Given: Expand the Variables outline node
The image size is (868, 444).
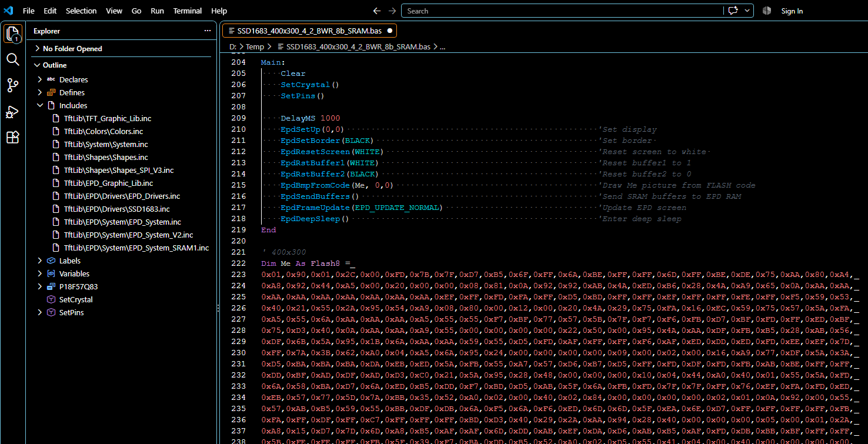Looking at the screenshot, I should coord(40,273).
